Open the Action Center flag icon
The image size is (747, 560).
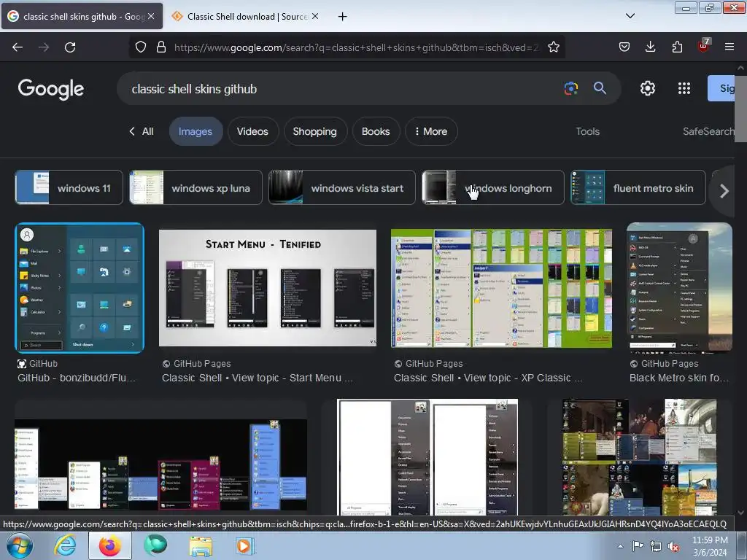638,546
